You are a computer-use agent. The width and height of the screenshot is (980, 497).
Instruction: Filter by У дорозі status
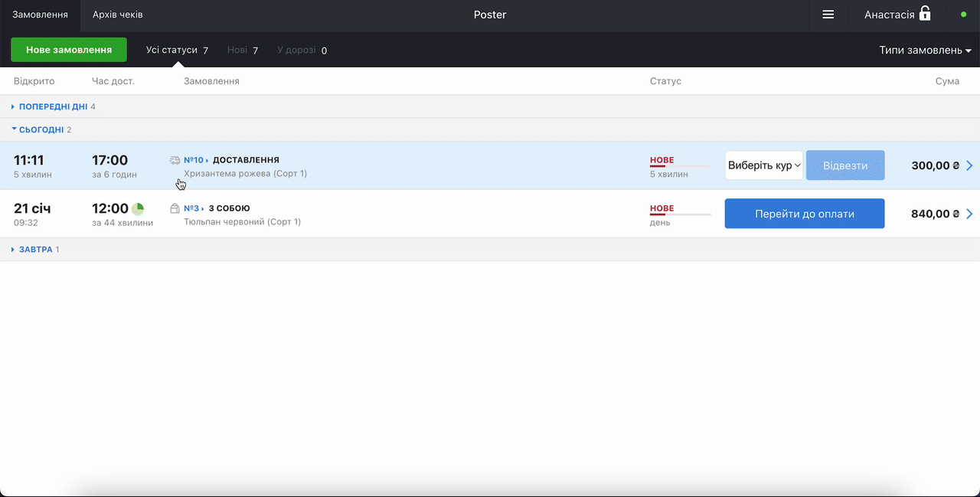pyautogui.click(x=302, y=51)
